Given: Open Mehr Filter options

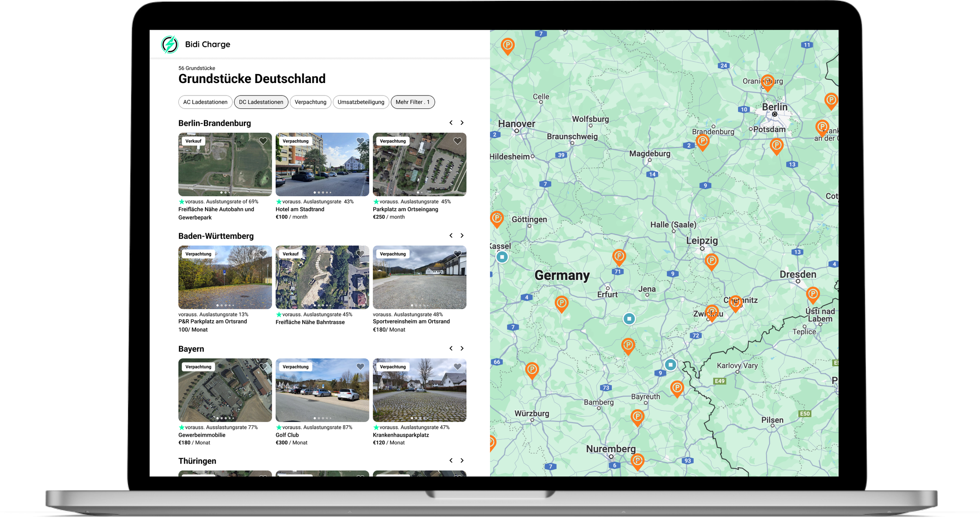Looking at the screenshot, I should click(412, 102).
